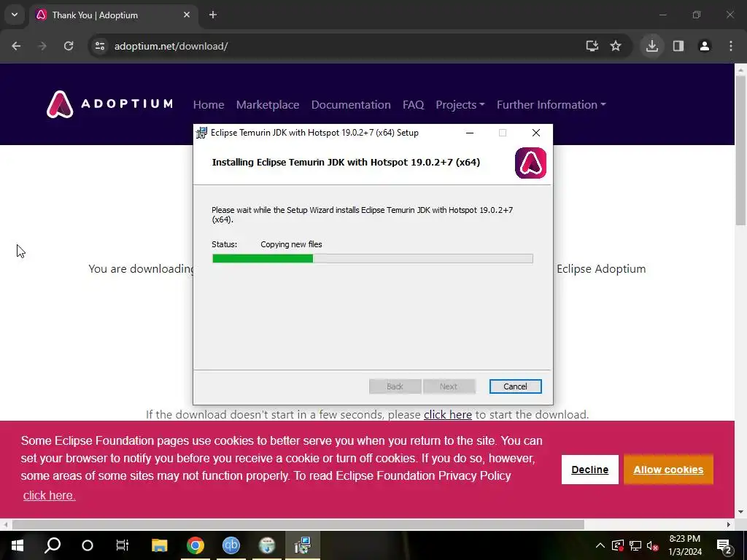Viewport: 747px width, 560px height.
Task: Open Chrome downloads icon
Action: pos(651,46)
